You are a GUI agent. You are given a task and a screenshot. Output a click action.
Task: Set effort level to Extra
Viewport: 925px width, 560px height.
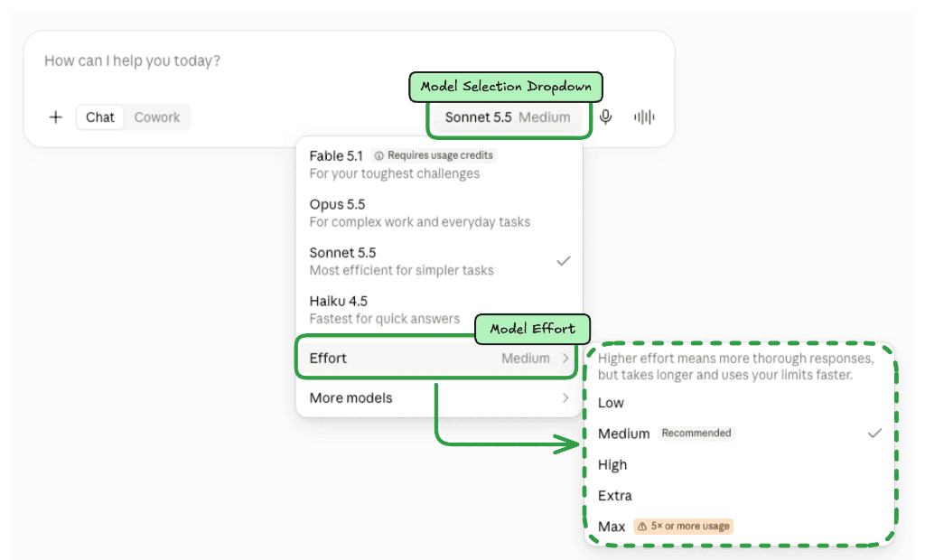tap(740, 496)
